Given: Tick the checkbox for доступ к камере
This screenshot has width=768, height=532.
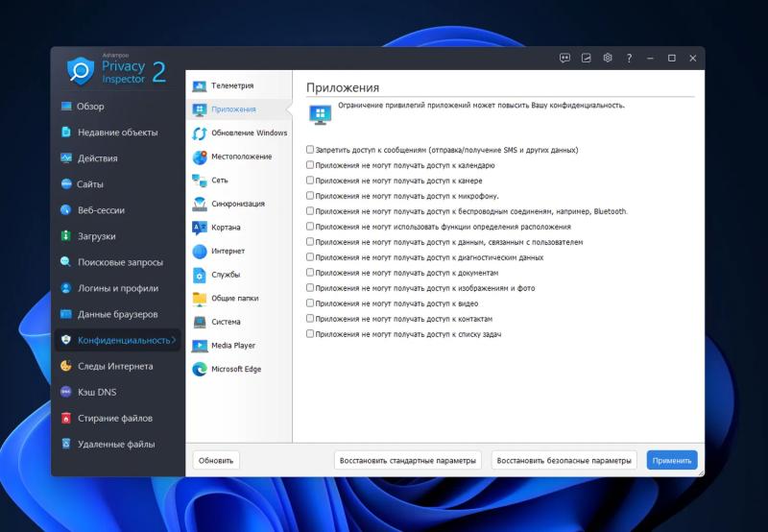Looking at the screenshot, I should coord(309,181).
